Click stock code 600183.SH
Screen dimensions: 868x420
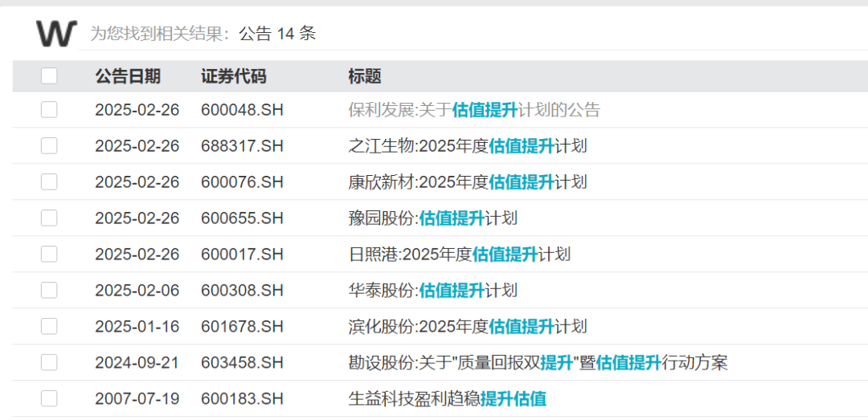click(242, 399)
